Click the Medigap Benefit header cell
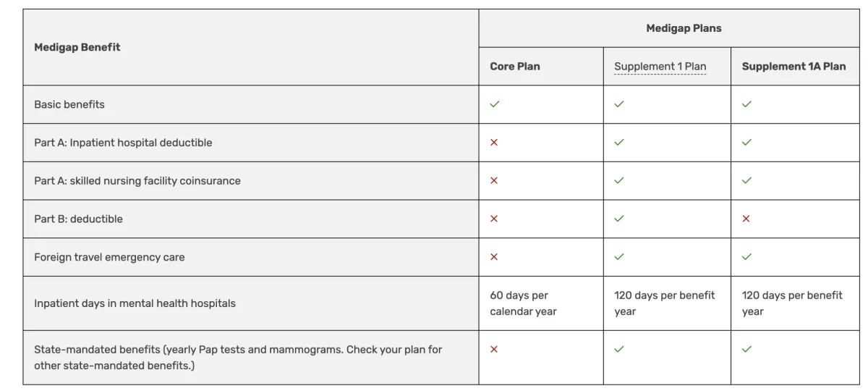The height and width of the screenshot is (391, 868). (77, 48)
